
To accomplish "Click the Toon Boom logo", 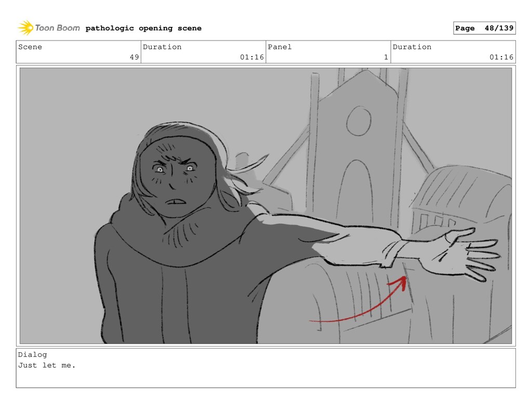I will click(x=49, y=28).
